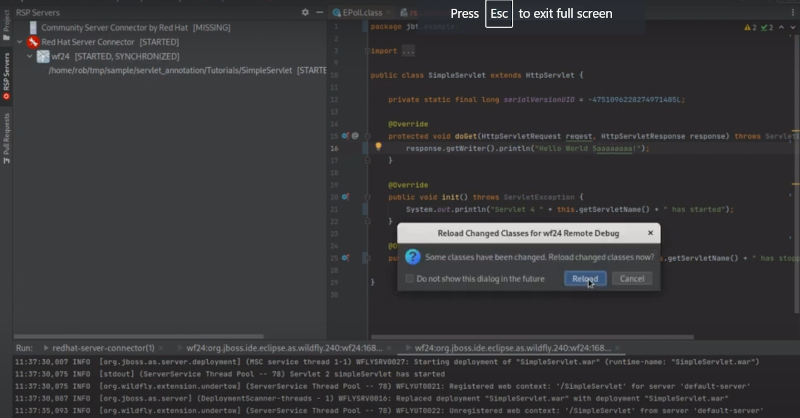The height and width of the screenshot is (418, 800).
Task: Close the redhat-server-connector(1) run tab
Action: click(161, 348)
